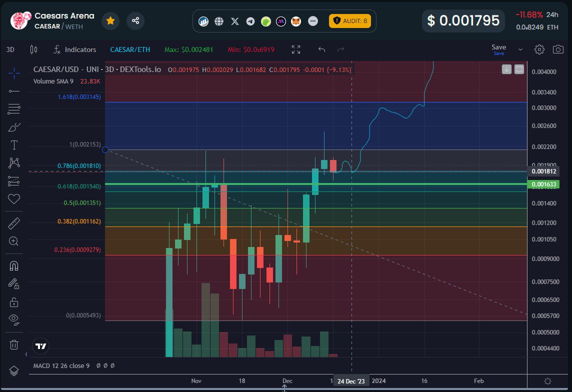Click the Min price label in red
Image resolution: width=572 pixels, height=392 pixels.
pyautogui.click(x=251, y=49)
